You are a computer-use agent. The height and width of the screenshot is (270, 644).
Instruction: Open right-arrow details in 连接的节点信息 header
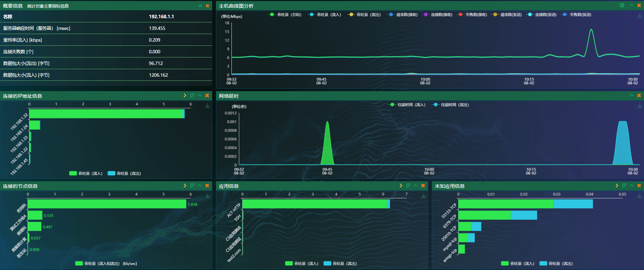[x=185, y=185]
